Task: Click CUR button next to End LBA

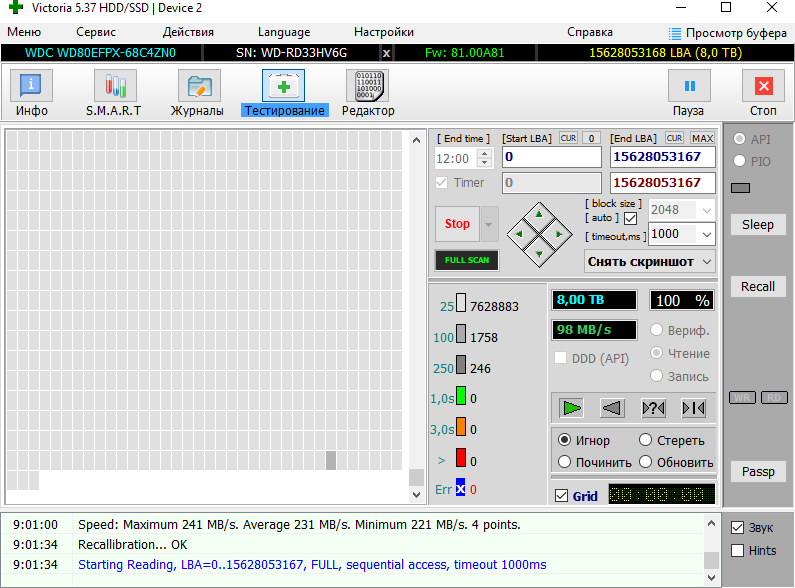Action: 674,138
